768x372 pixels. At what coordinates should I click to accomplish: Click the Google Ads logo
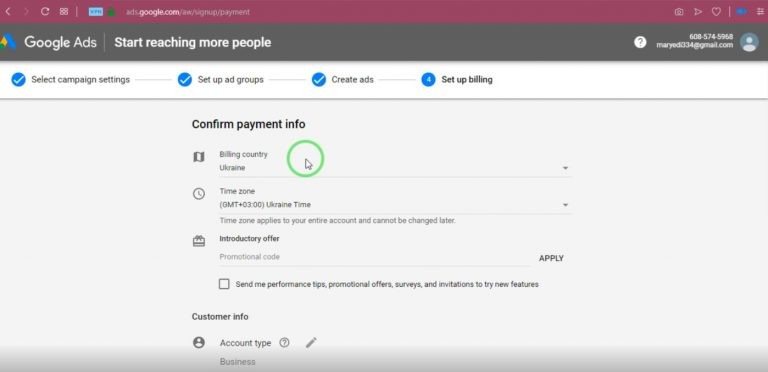tap(8, 42)
